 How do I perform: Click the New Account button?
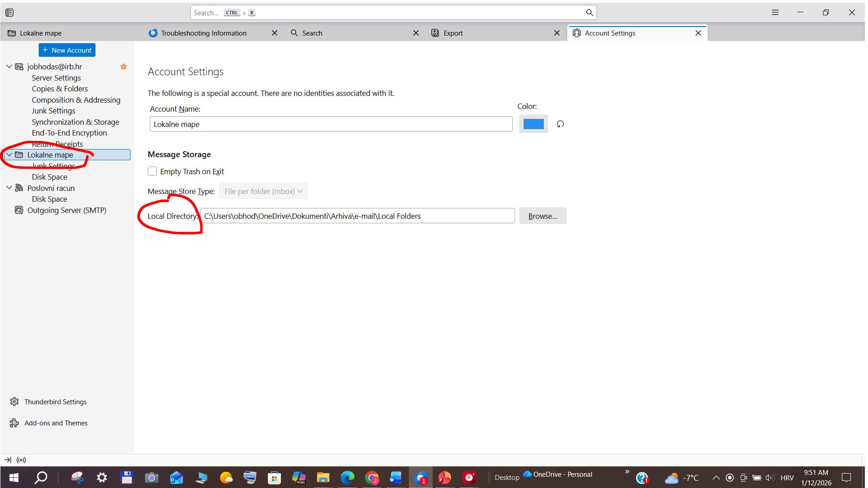point(67,50)
